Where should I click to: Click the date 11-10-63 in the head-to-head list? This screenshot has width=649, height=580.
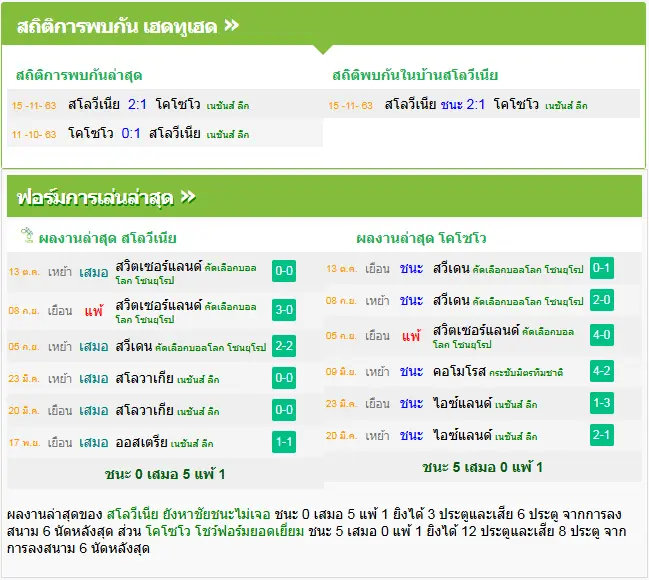click(34, 135)
